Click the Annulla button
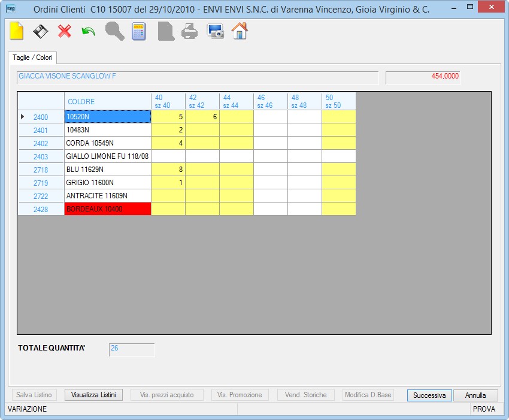 point(475,395)
